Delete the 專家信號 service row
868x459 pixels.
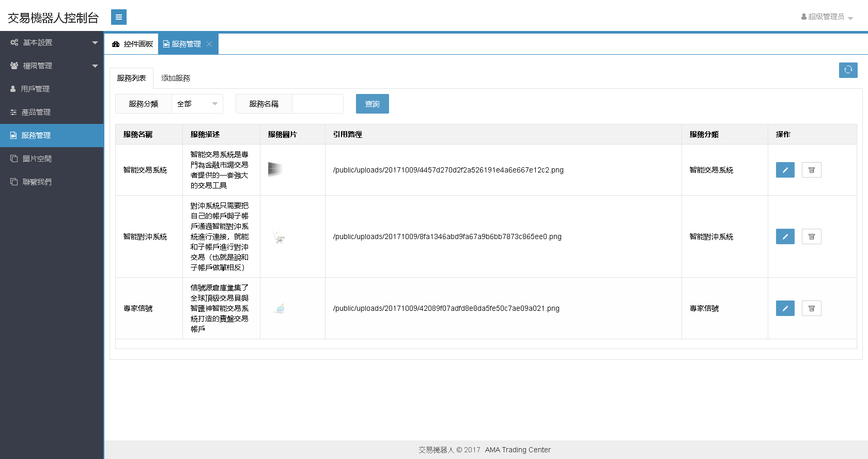[811, 308]
